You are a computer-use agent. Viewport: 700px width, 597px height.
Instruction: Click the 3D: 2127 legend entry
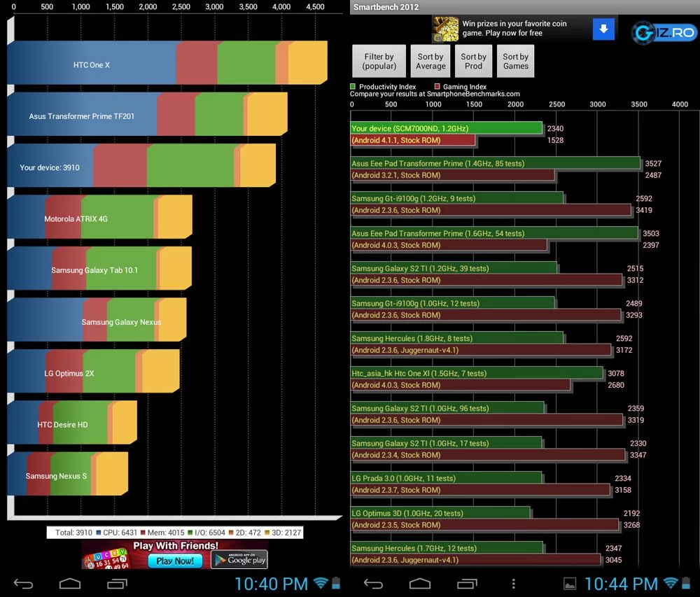[283, 533]
